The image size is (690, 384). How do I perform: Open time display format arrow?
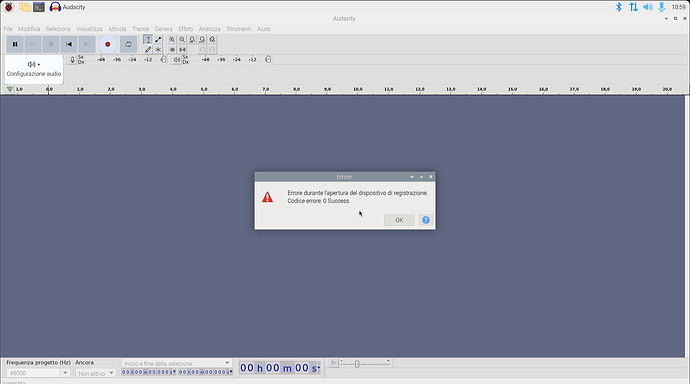point(319,368)
